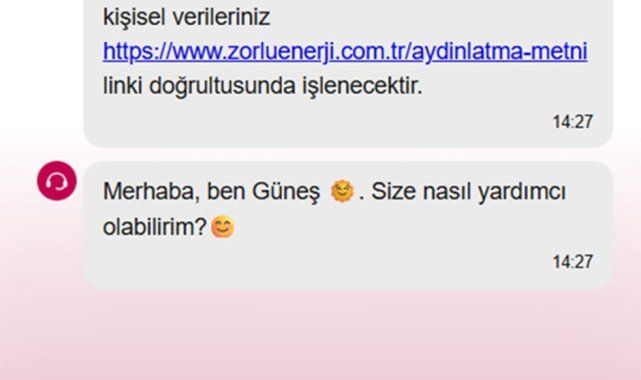The image size is (641, 380).
Task: Click the name 'Güneş' in the message
Action: 286,191
